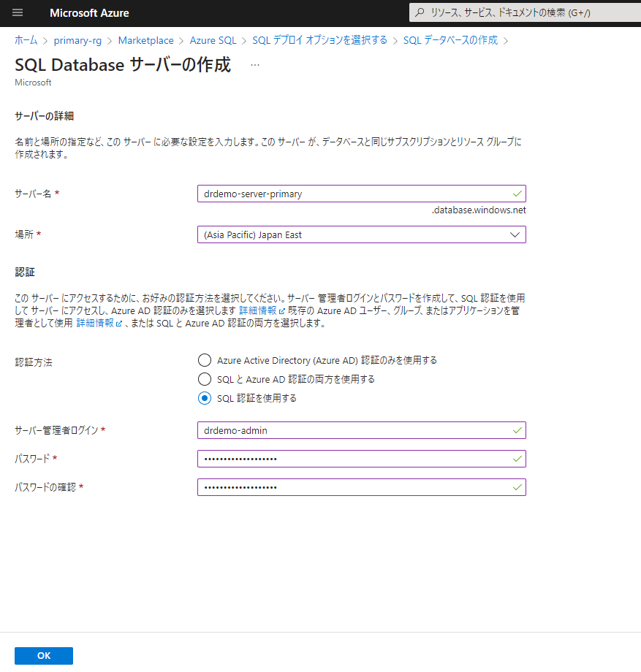The image size is (641, 672).
Task: Click the パスワード field
Action: point(362,459)
